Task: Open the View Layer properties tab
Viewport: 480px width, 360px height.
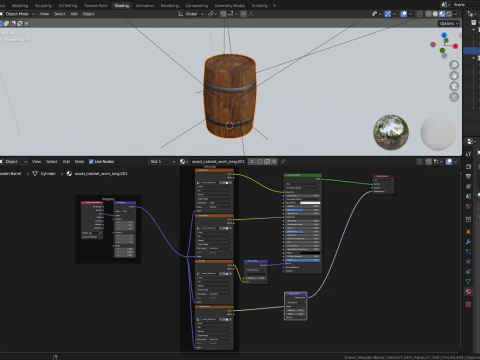Action: 468,186
